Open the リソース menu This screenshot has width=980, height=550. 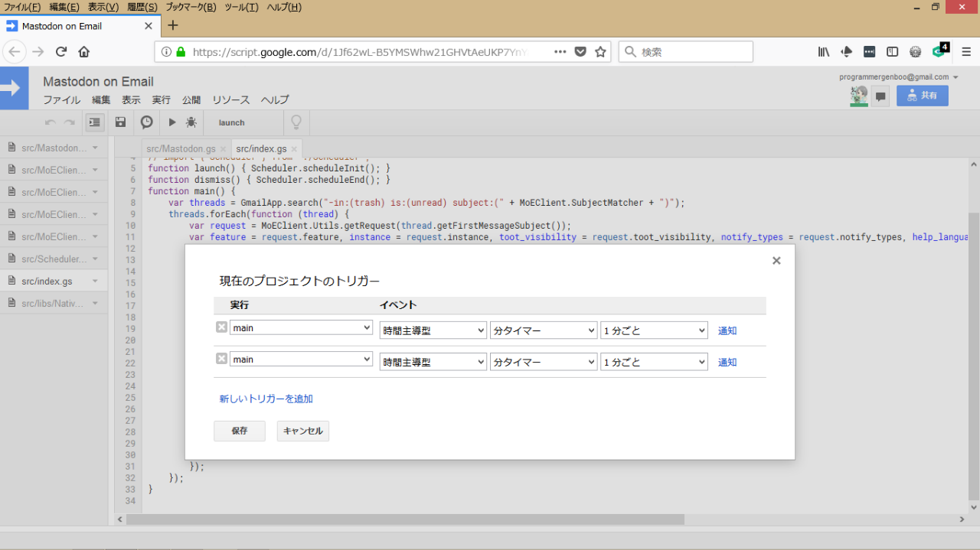[230, 100]
